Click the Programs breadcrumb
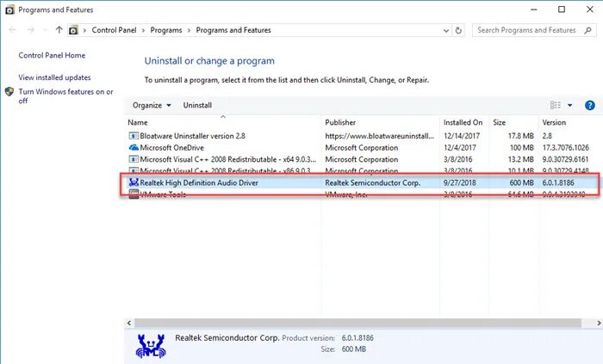 [166, 30]
